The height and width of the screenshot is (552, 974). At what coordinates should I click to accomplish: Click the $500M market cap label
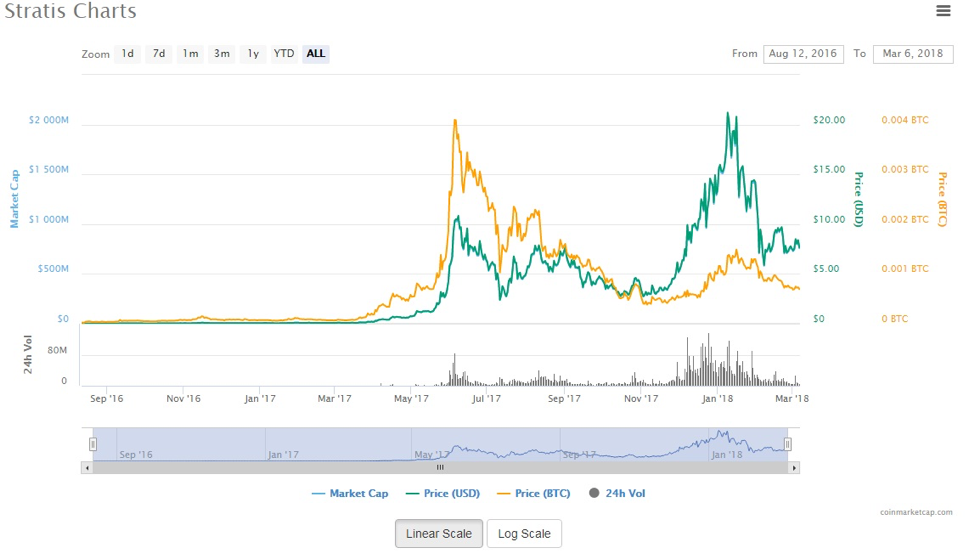tap(53, 269)
